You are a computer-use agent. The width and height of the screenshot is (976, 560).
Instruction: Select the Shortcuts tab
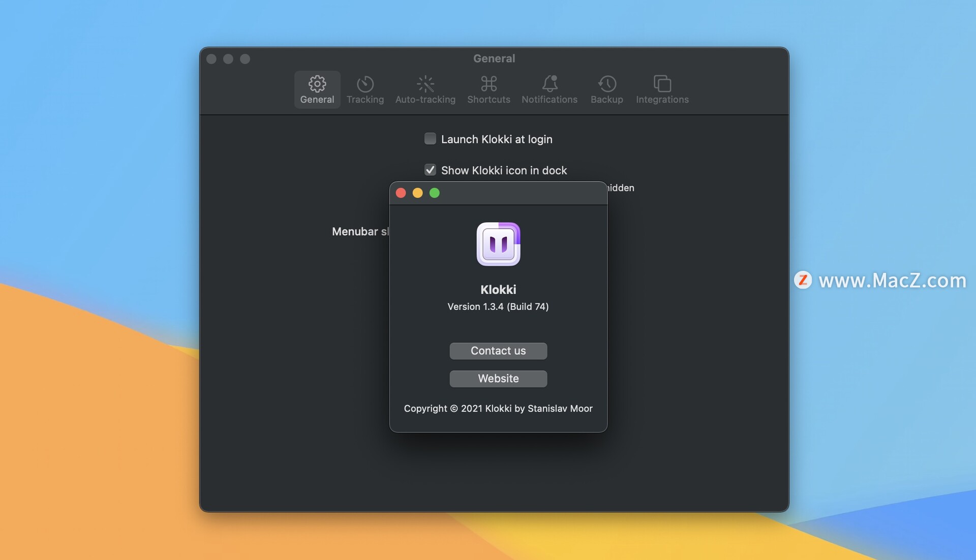tap(489, 89)
